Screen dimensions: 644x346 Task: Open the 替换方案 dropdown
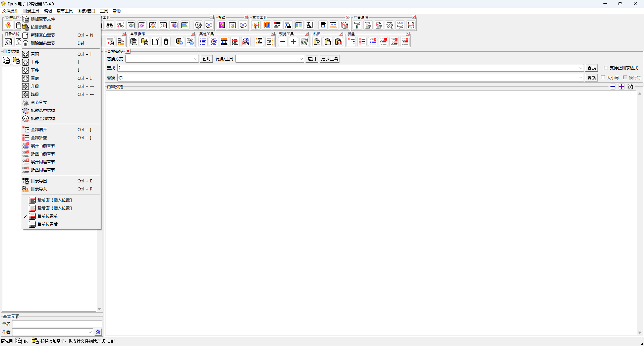coord(196,59)
